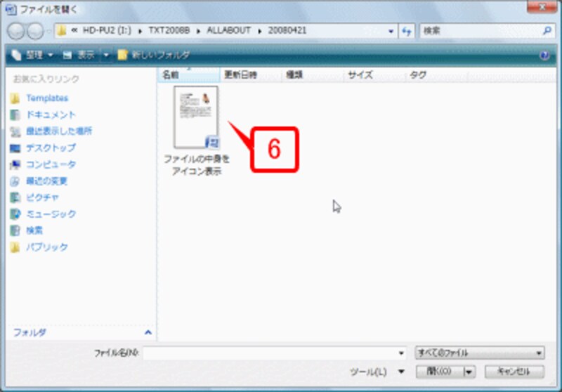Click the refresh icon beside the address bar
562x392 pixels.
[x=407, y=31]
